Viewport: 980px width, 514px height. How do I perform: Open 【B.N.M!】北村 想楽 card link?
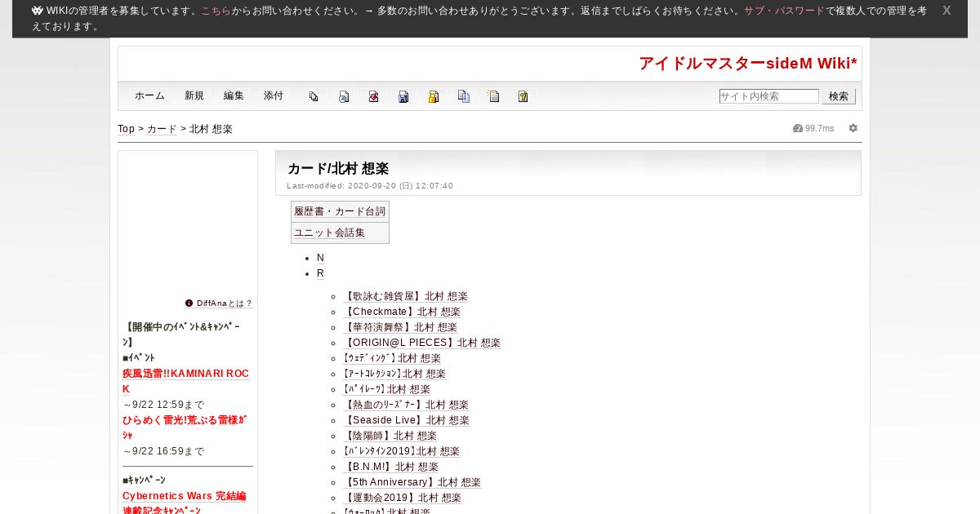coord(390,467)
